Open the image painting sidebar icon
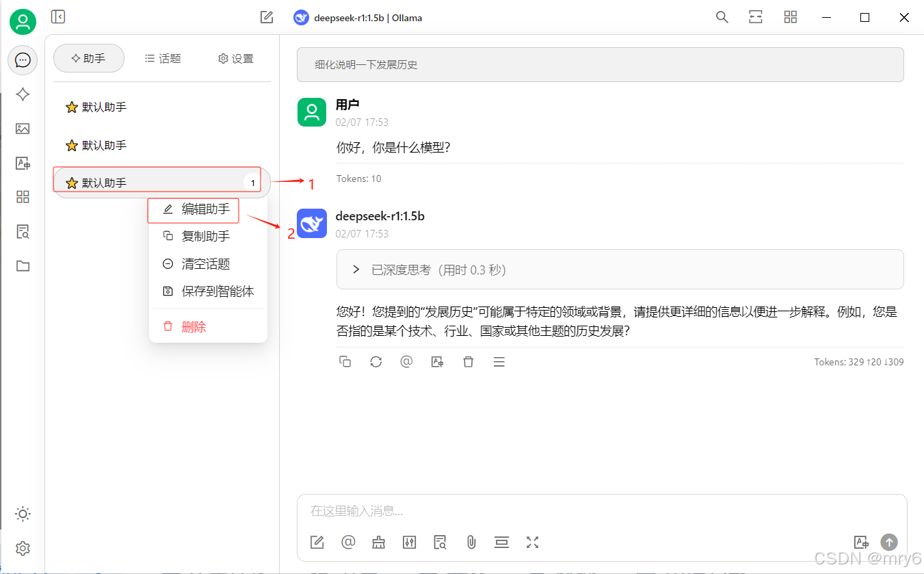The height and width of the screenshot is (574, 924). tap(23, 129)
